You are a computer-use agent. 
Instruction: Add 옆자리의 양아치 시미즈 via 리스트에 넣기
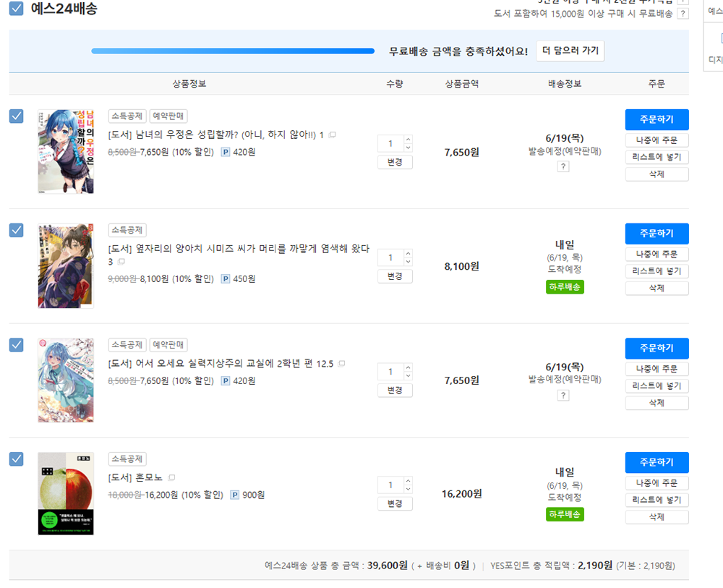coord(656,270)
